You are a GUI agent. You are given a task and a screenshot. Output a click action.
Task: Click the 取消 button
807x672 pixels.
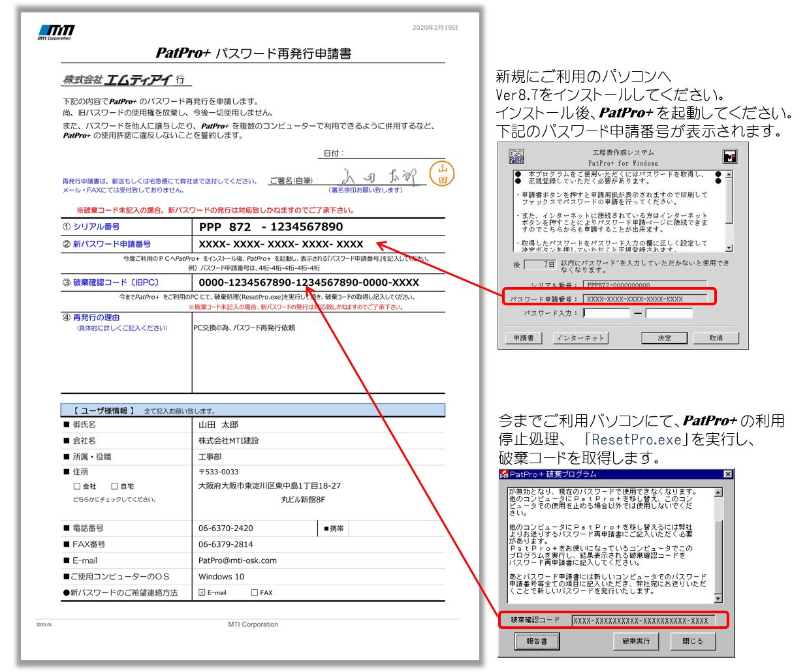tap(716, 338)
